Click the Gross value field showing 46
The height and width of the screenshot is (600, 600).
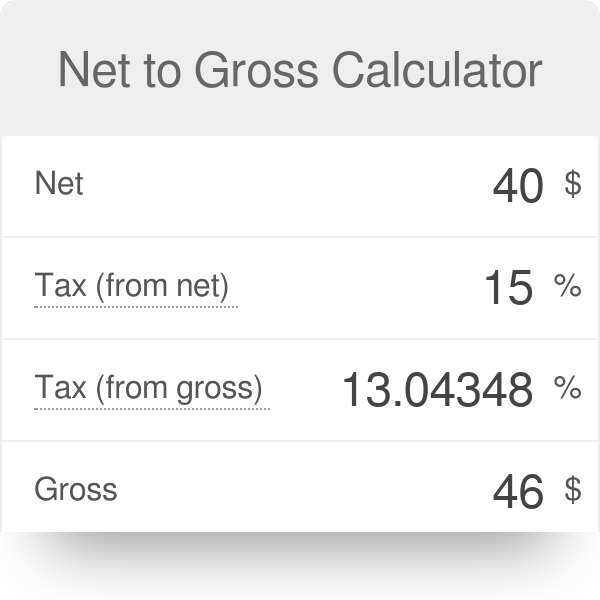(517, 491)
